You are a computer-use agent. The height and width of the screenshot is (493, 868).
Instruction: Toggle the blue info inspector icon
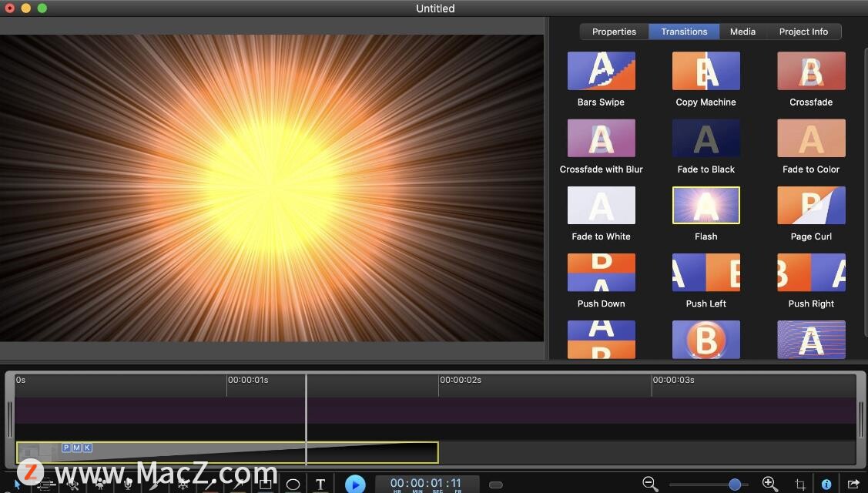826,484
